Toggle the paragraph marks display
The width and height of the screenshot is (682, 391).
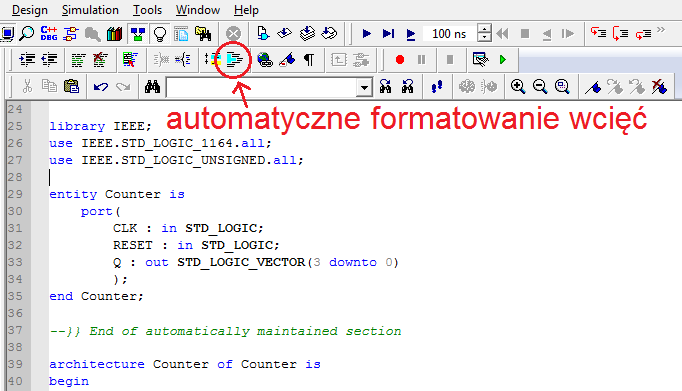click(308, 60)
